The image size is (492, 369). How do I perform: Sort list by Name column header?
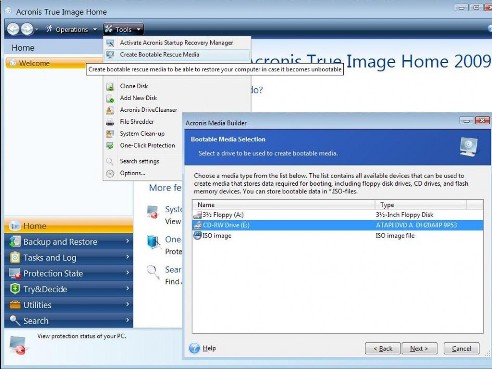coord(284,205)
